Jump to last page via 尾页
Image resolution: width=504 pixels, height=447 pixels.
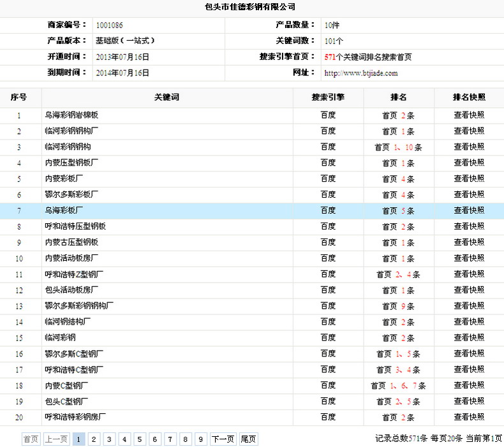click(x=248, y=439)
